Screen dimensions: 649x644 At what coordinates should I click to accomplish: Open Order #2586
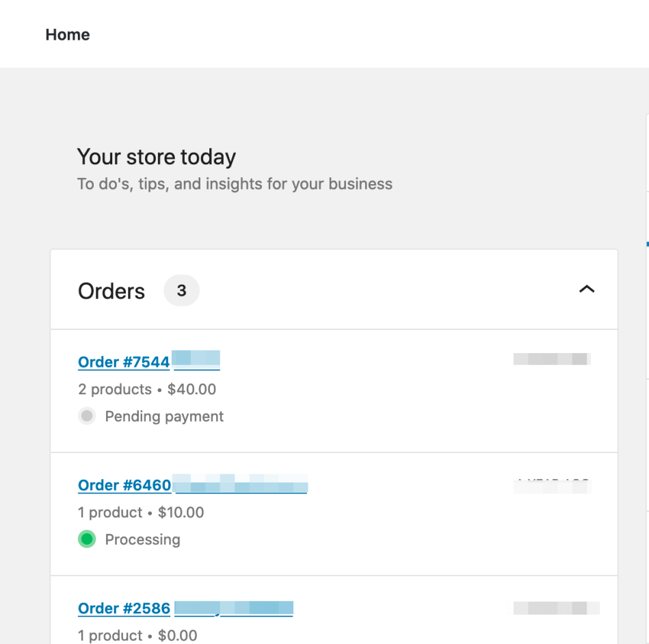click(x=124, y=608)
